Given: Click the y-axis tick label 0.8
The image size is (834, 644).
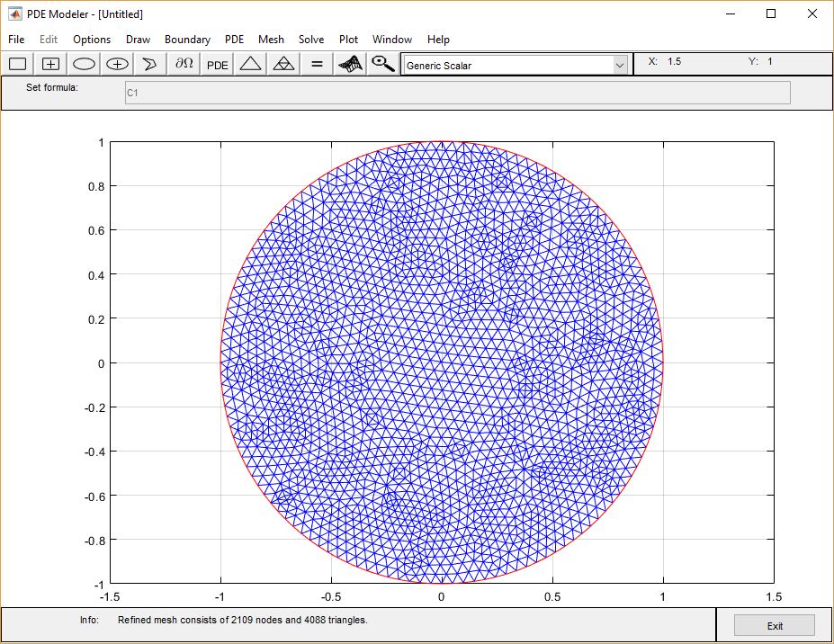Looking at the screenshot, I should 96,186.
